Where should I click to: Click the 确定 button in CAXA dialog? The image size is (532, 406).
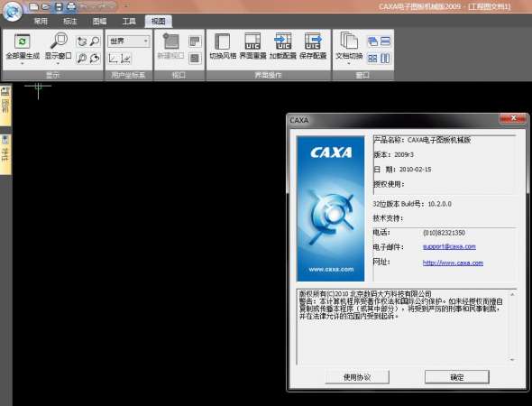tap(456, 377)
